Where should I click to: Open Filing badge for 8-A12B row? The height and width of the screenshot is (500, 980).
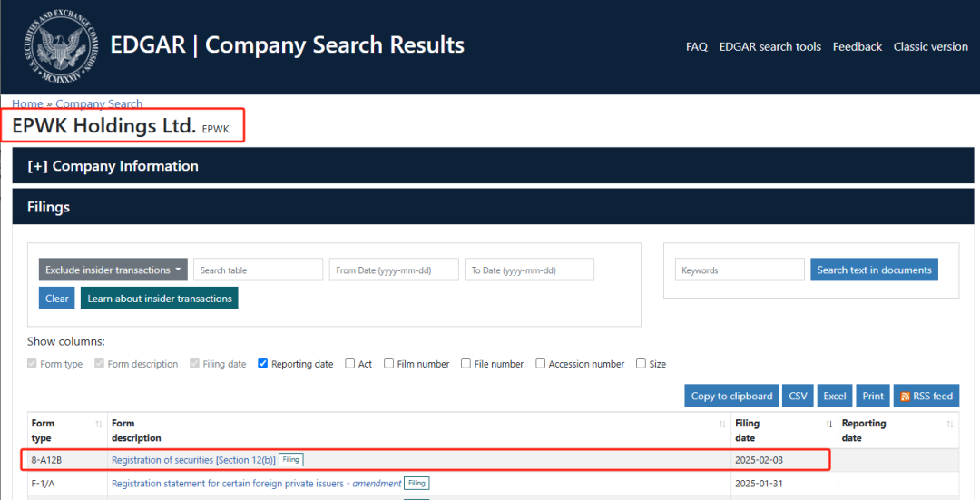(x=290, y=459)
